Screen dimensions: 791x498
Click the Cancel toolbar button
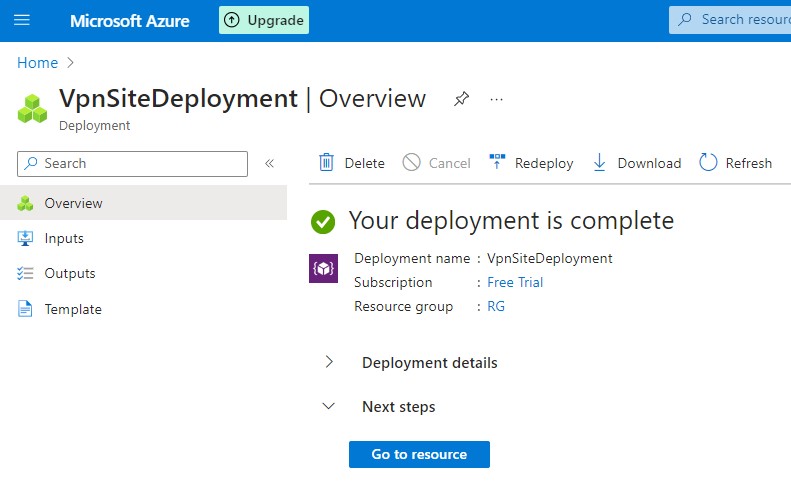(437, 163)
